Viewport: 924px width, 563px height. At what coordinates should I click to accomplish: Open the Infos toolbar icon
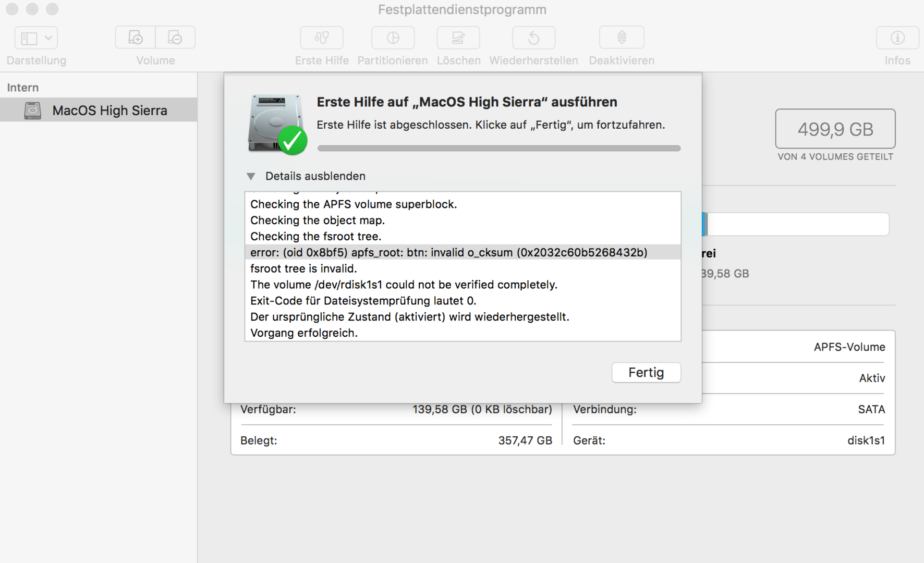[x=897, y=38]
